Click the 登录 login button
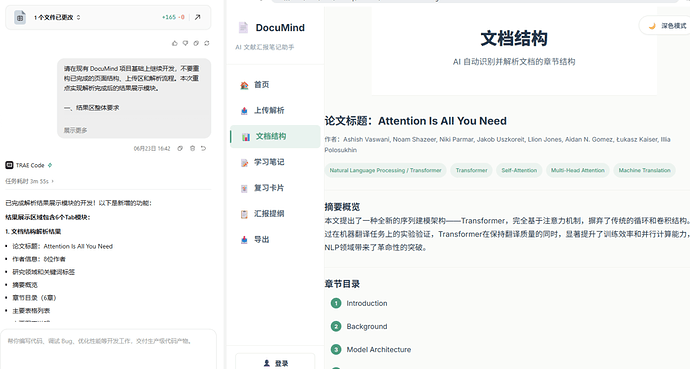The image size is (690, 369). (x=275, y=362)
